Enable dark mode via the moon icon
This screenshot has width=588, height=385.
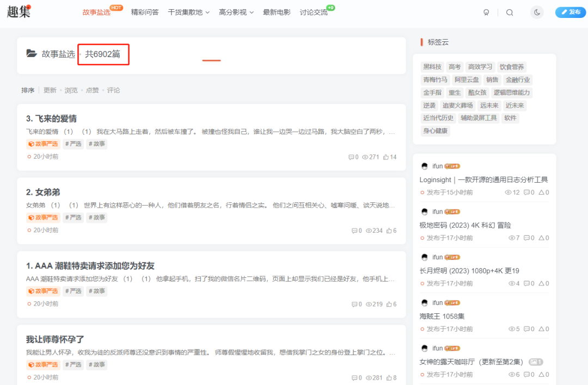click(537, 11)
